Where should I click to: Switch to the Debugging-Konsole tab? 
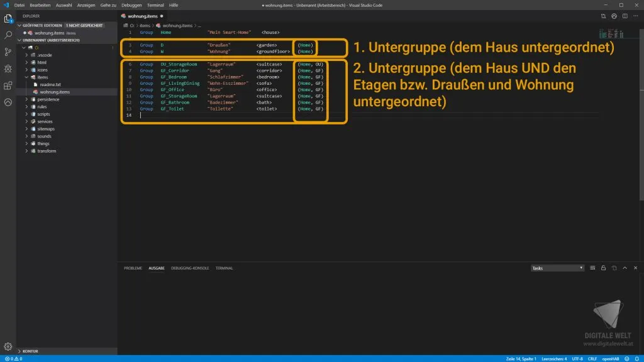tap(190, 268)
